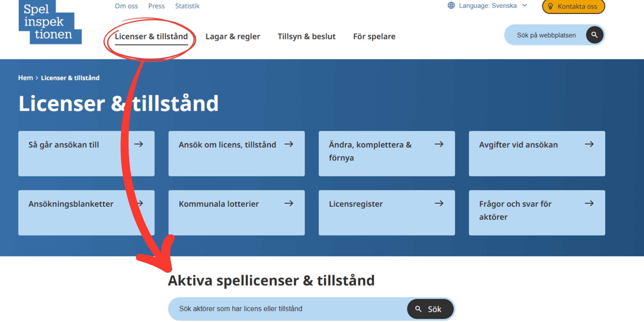This screenshot has height=322, width=644.
Task: Click the arrow on Kommunala lotterier card
Action: [289, 204]
